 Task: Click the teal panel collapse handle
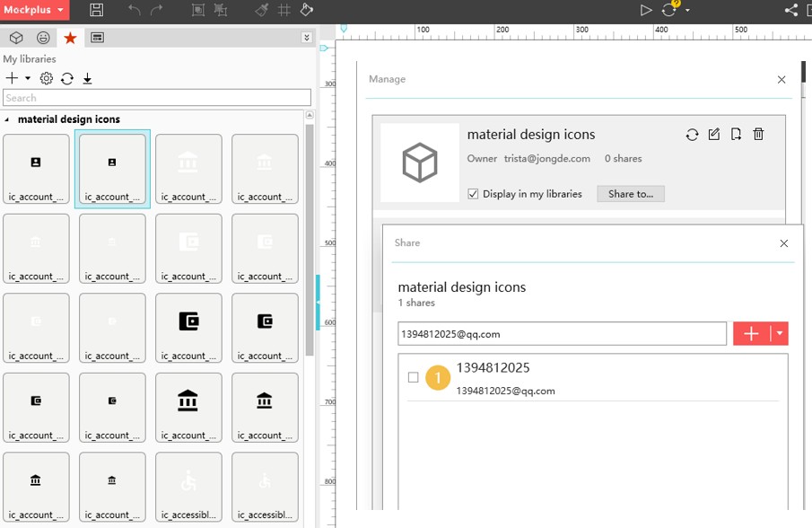pos(318,302)
